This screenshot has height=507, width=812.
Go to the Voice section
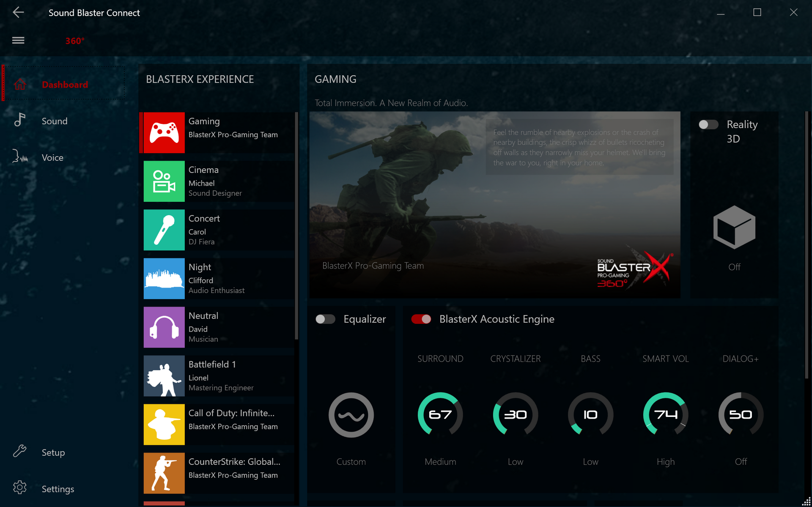pyautogui.click(x=52, y=158)
